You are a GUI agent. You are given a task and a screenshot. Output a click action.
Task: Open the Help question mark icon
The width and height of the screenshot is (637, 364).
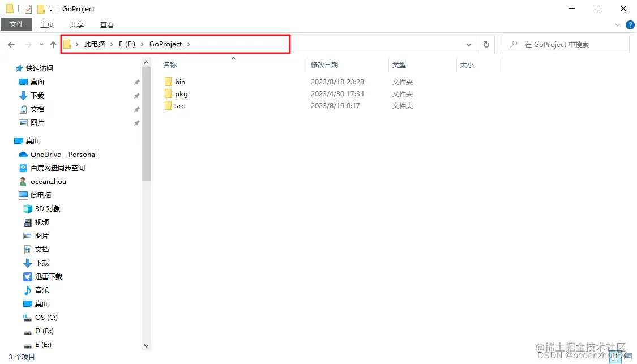point(630,25)
